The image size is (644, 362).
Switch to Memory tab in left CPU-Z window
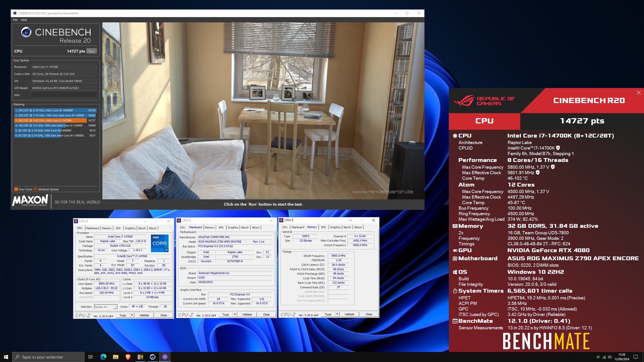[107, 228]
